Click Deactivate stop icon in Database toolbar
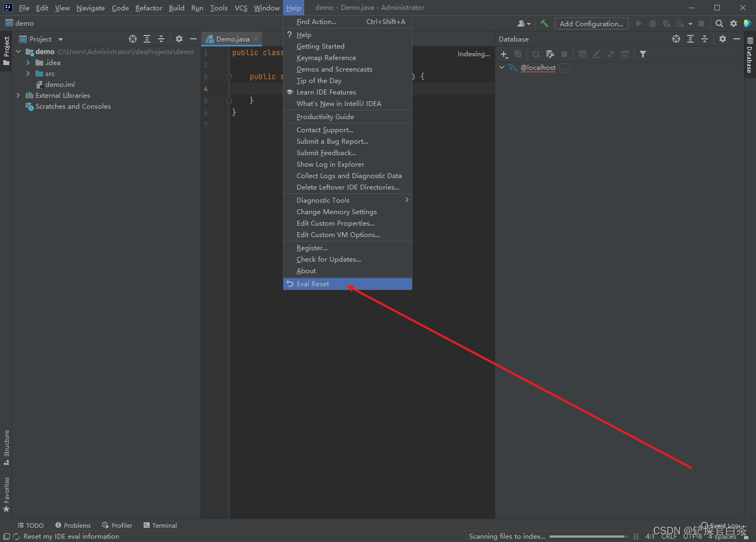This screenshot has height=542, width=756. (564, 54)
